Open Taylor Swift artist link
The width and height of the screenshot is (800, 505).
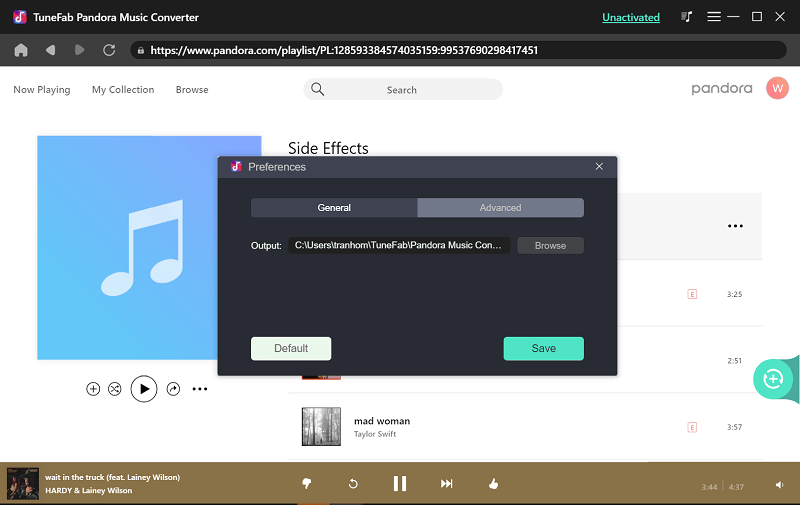coord(375,434)
